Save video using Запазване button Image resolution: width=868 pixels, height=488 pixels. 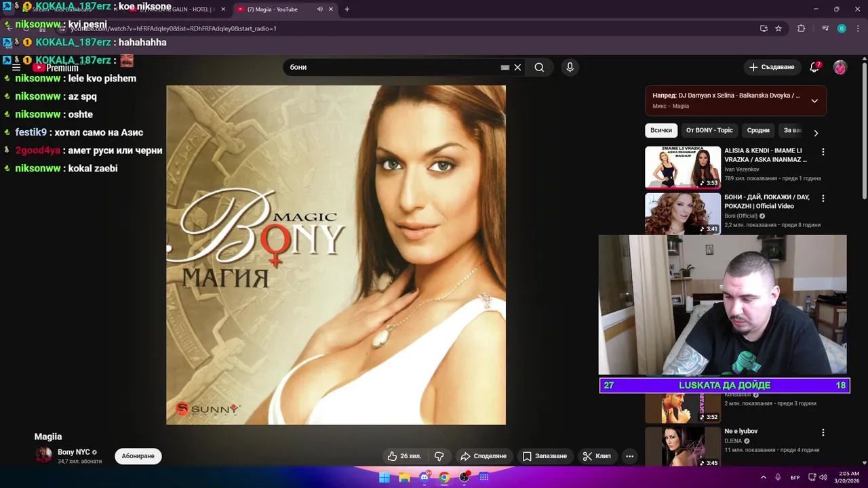coord(545,456)
